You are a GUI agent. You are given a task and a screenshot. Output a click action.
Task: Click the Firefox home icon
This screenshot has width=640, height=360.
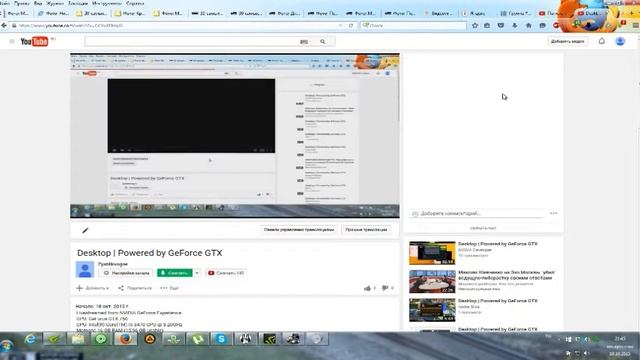coord(529,25)
